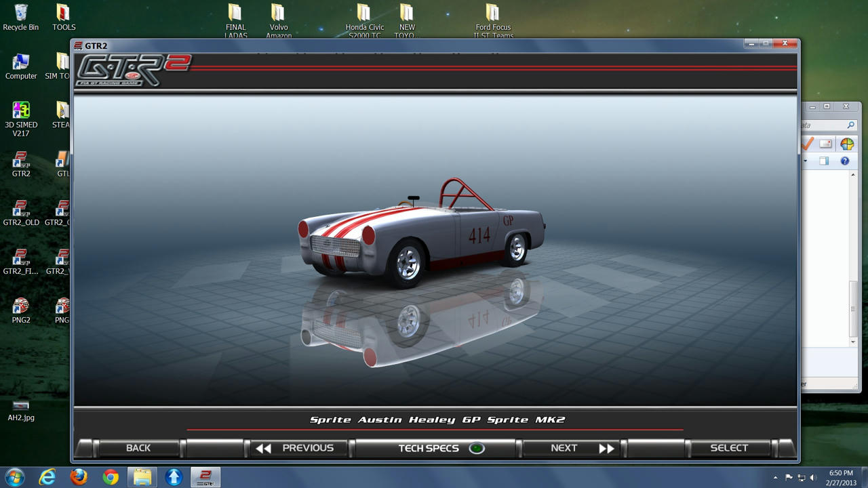Expand the hidden system tray icons
Screen dimensions: 868x488
click(x=776, y=478)
